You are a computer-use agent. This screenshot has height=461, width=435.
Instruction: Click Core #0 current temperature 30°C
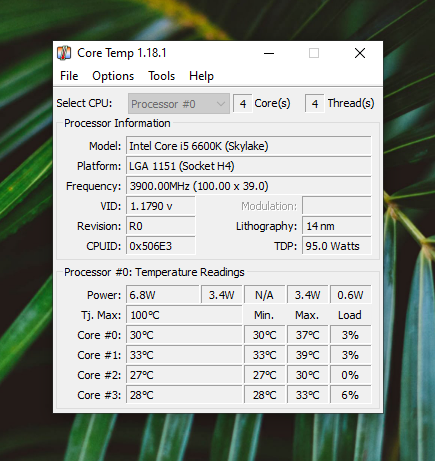184,335
